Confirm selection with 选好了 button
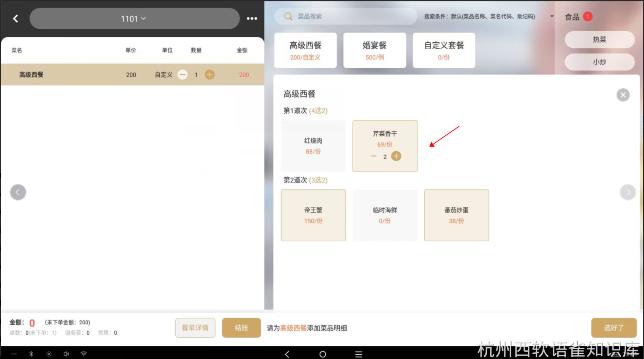 point(614,328)
